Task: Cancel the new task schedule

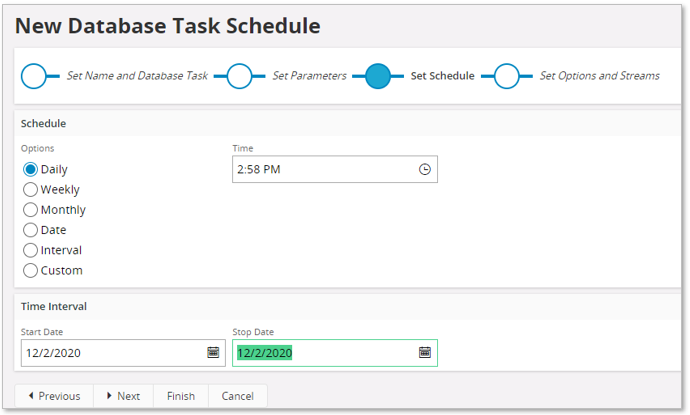Action: (x=238, y=396)
